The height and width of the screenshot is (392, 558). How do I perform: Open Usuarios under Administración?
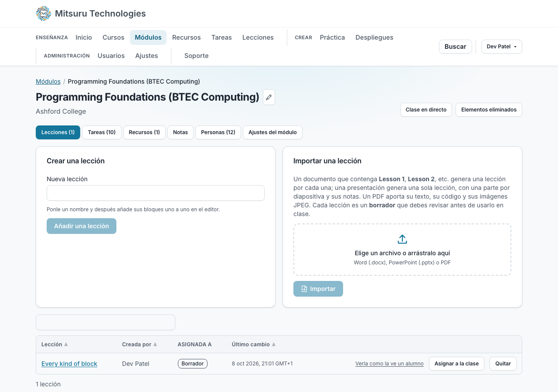click(111, 56)
